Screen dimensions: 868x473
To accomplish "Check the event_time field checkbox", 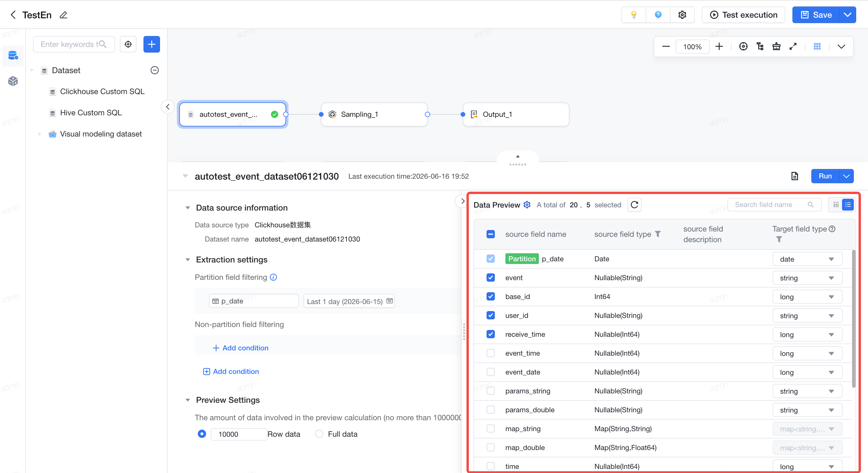I will 491,353.
